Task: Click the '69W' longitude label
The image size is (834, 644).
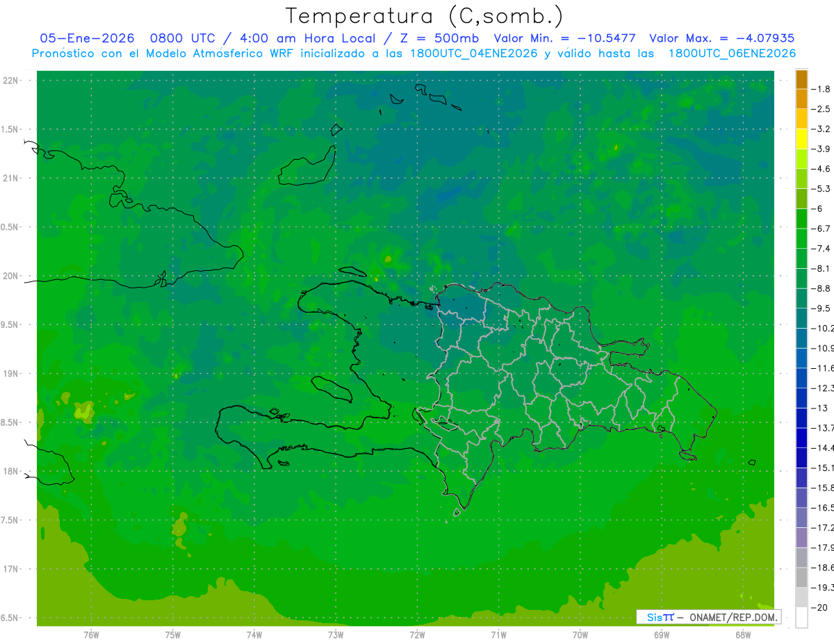Action: pyautogui.click(x=661, y=635)
